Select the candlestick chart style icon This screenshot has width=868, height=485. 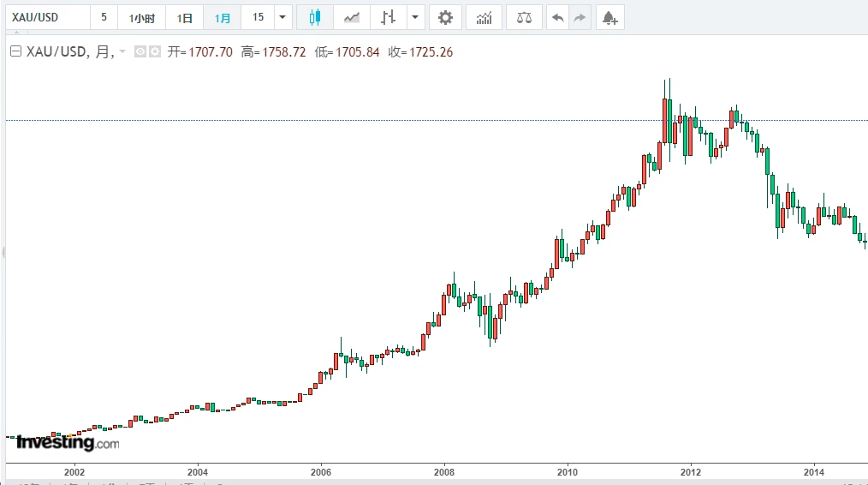click(314, 17)
